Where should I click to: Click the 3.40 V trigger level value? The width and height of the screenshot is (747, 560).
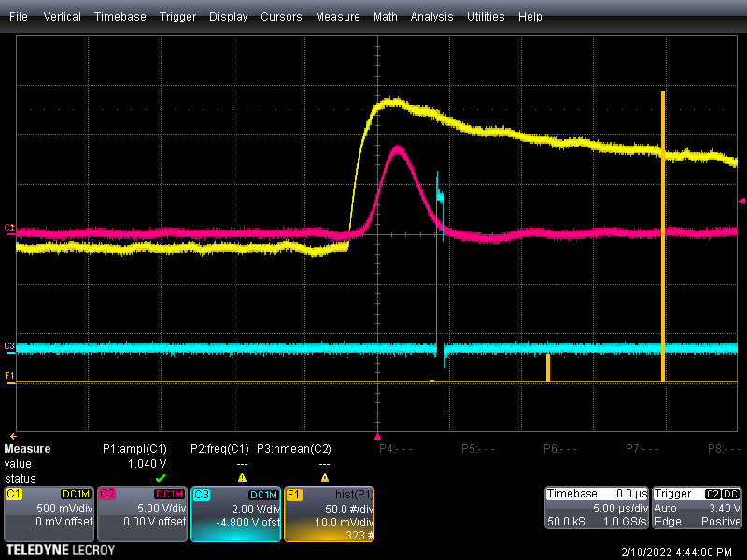[x=725, y=508]
